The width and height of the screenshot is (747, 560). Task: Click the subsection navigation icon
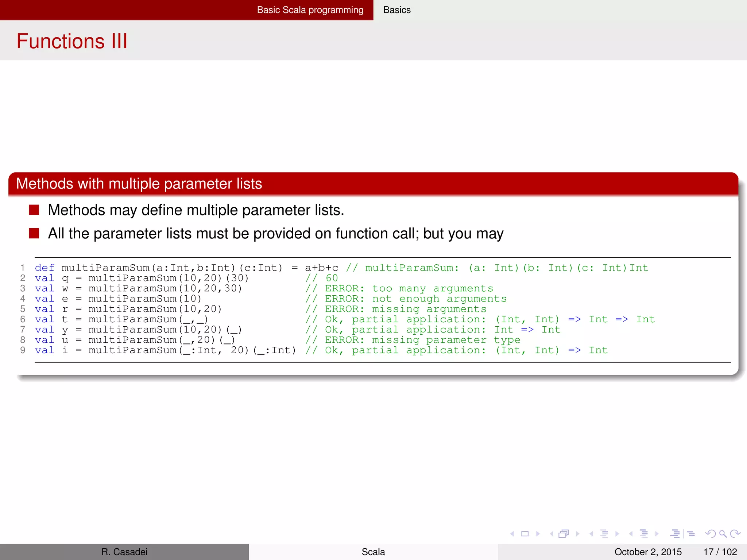[604, 534]
